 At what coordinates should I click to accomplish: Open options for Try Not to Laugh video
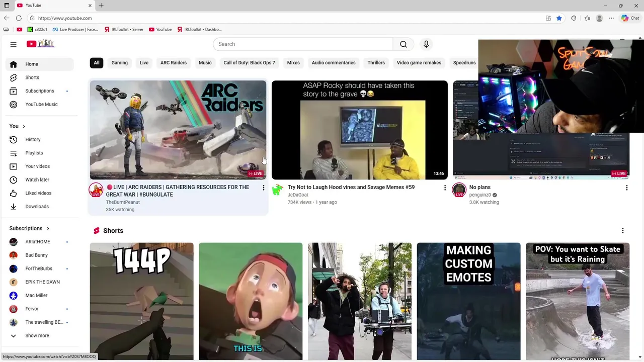point(445,188)
